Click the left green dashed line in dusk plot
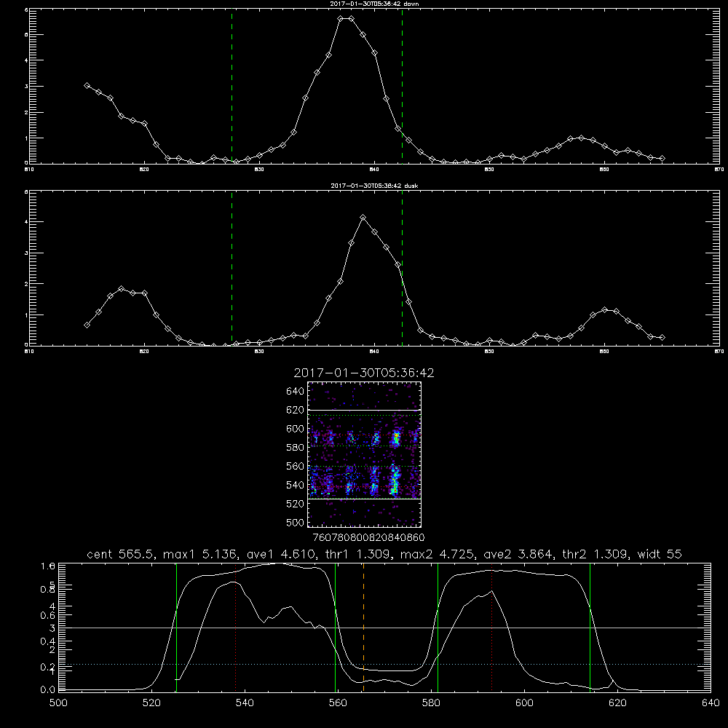 [232, 268]
